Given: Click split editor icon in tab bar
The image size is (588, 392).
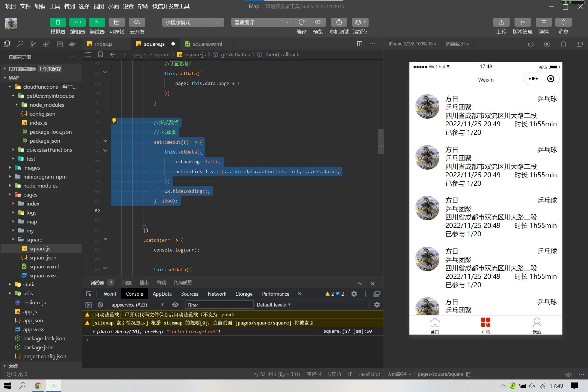Looking at the screenshot, I should click(x=360, y=44).
